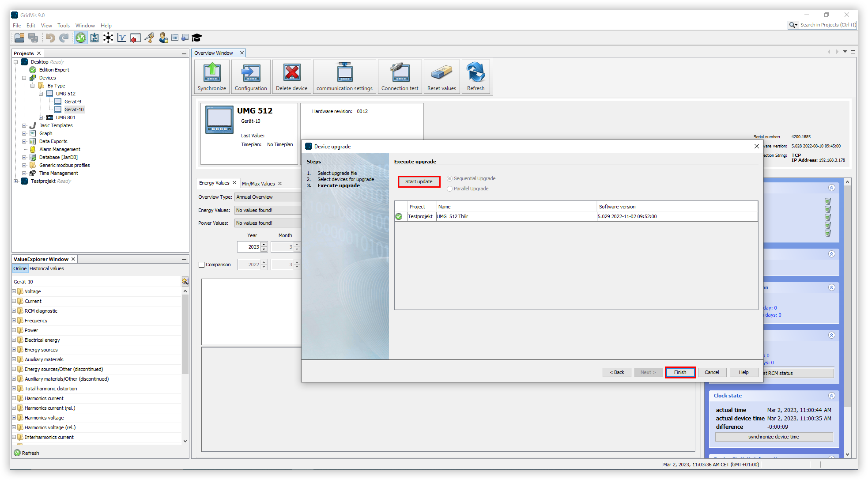Click the Delete device icon
The image size is (868, 480).
[291, 76]
